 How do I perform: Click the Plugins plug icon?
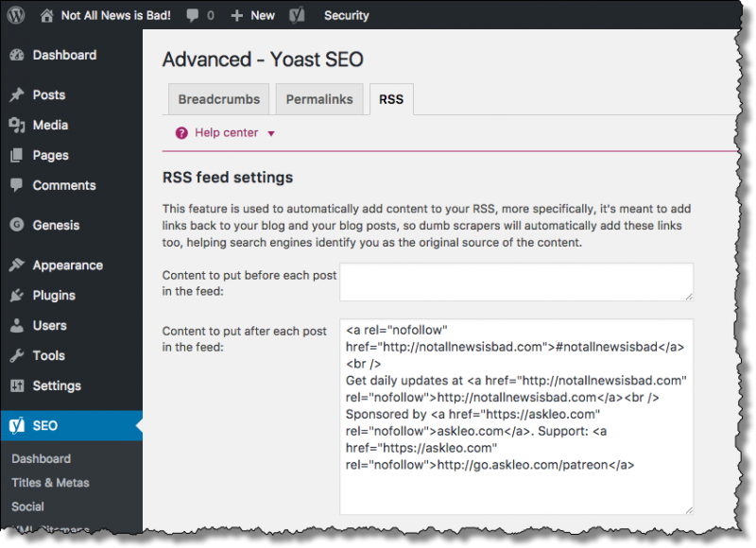click(17, 295)
